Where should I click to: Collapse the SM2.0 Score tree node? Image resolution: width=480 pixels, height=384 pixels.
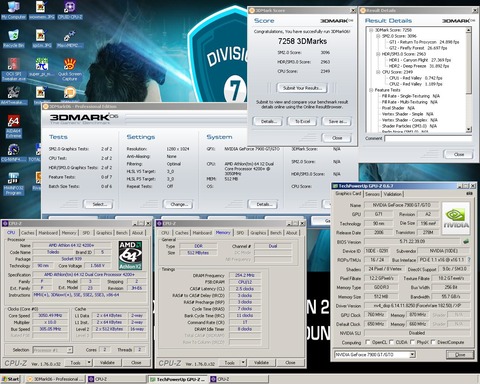coord(378,36)
